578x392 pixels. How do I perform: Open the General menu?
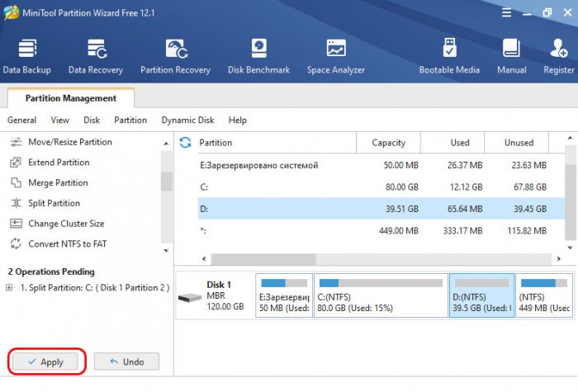pyautogui.click(x=21, y=120)
